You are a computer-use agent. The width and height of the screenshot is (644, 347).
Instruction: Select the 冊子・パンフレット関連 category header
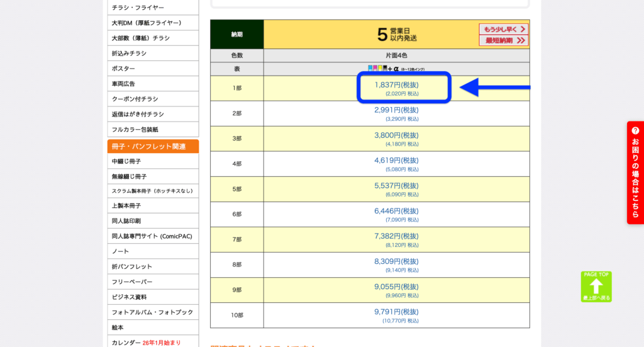pyautogui.click(x=153, y=146)
